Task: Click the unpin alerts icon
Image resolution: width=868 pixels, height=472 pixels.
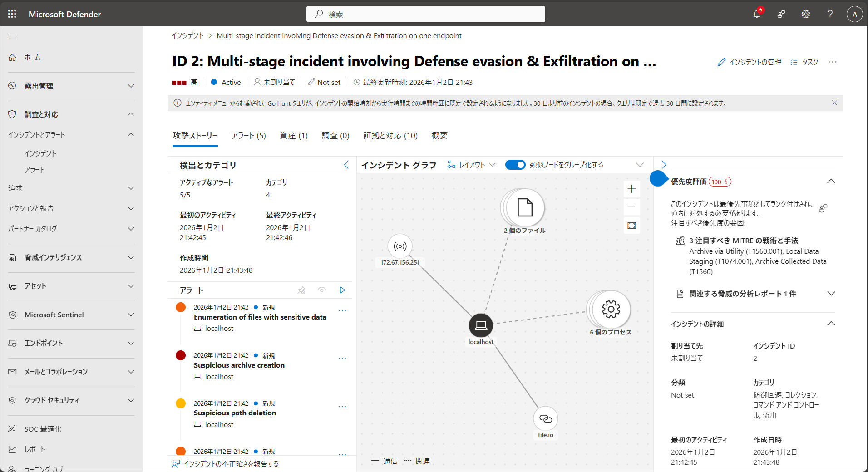Action: (x=301, y=290)
